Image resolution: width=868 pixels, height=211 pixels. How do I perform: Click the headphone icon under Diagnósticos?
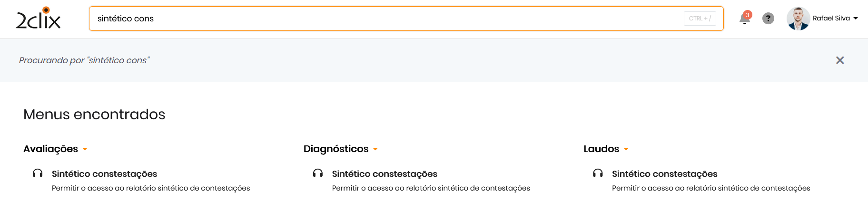(x=318, y=173)
